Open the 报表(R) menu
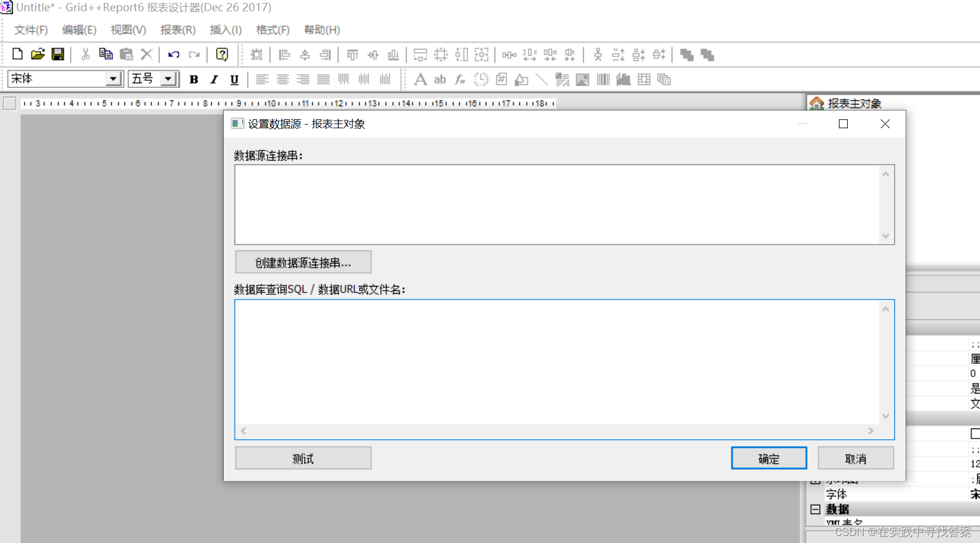 tap(178, 30)
